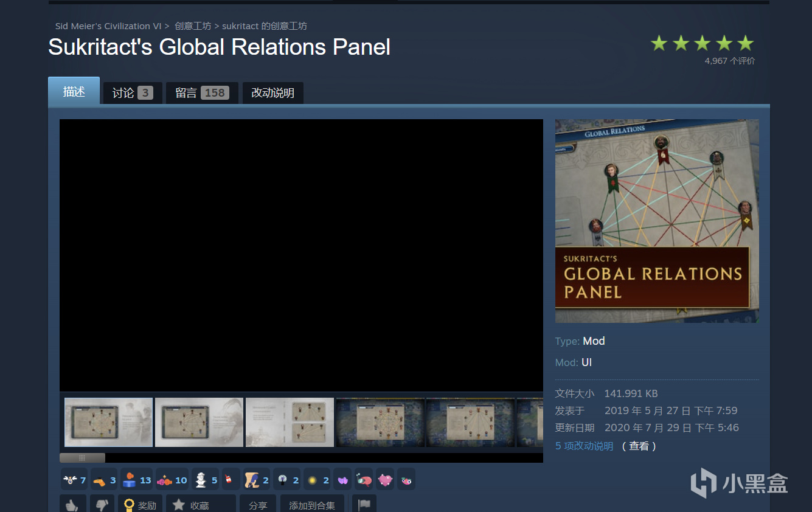Click the scroll and quill award with count 2
Image resolution: width=812 pixels, height=512 pixels.
257,480
